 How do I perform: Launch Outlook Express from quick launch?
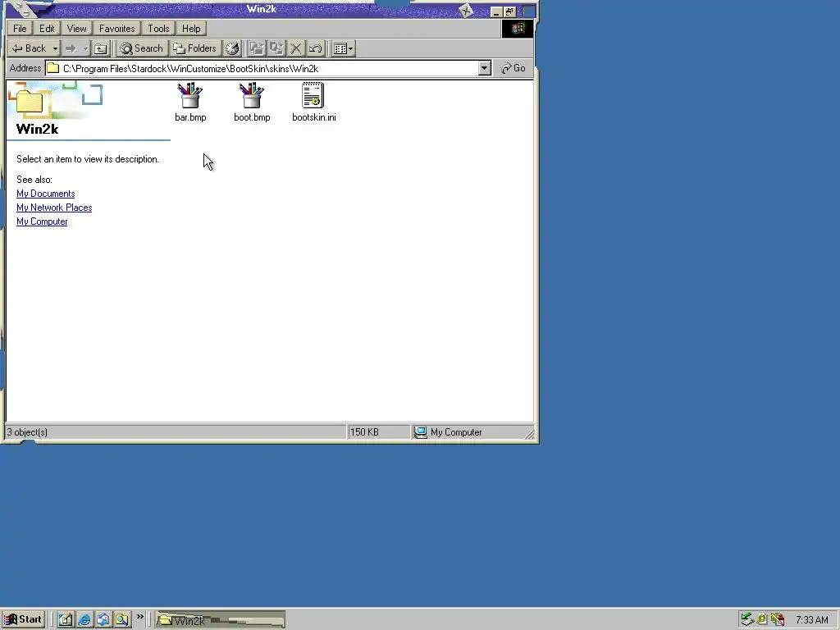click(103, 619)
